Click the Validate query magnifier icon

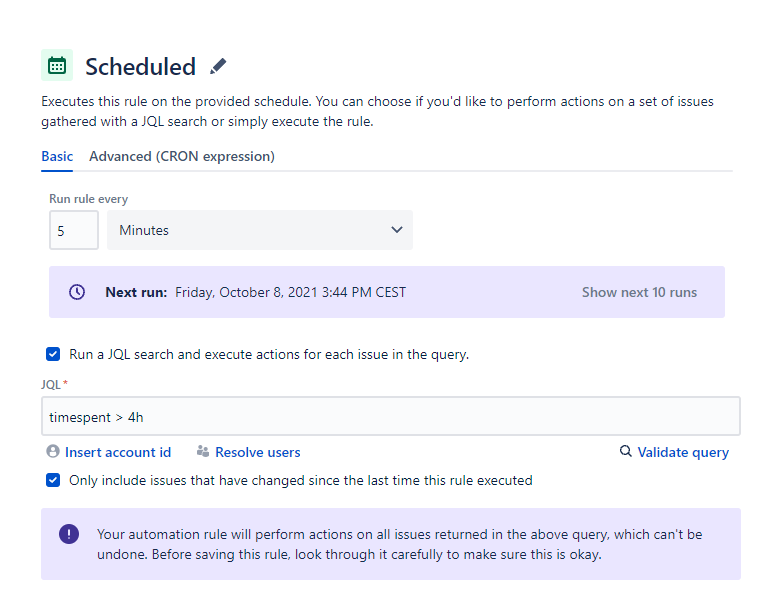626,452
